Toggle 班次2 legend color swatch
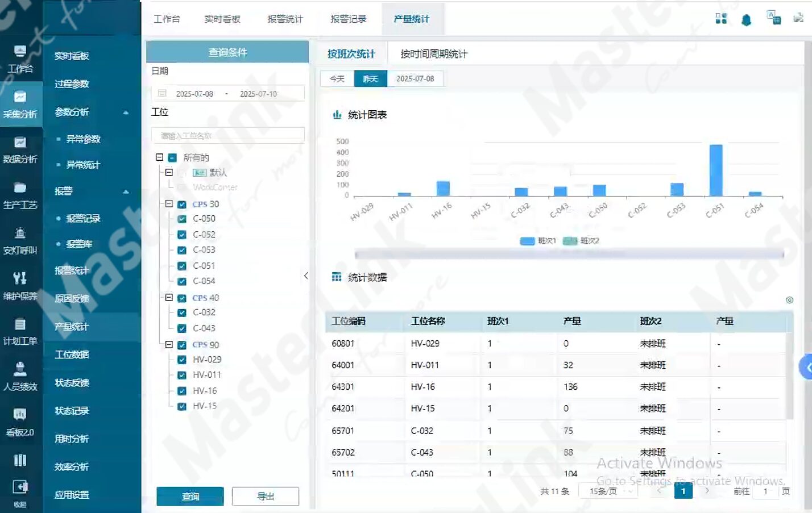Viewport: 812px width, 513px height. point(570,241)
